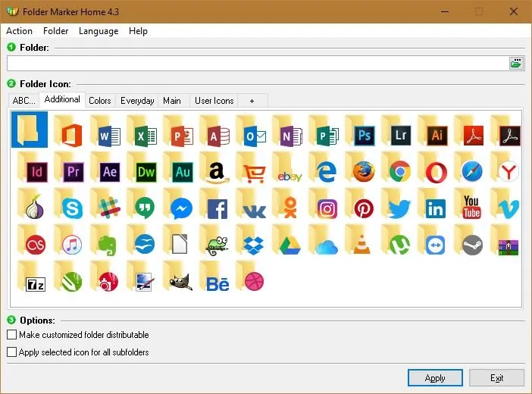The width and height of the screenshot is (532, 394).
Task: Pick the VLC cone folder icon
Action: [x=363, y=243]
